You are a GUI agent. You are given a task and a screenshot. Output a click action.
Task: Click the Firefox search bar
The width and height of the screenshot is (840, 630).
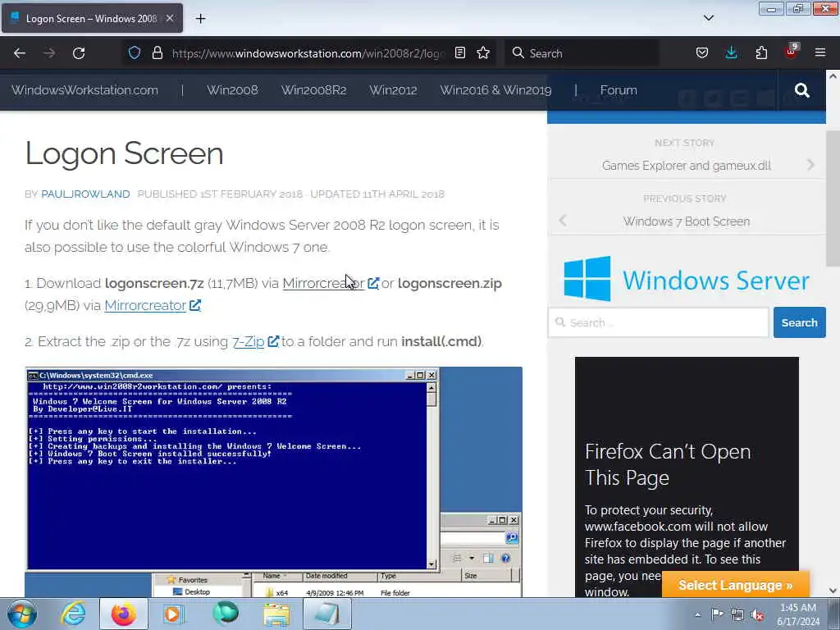582,53
